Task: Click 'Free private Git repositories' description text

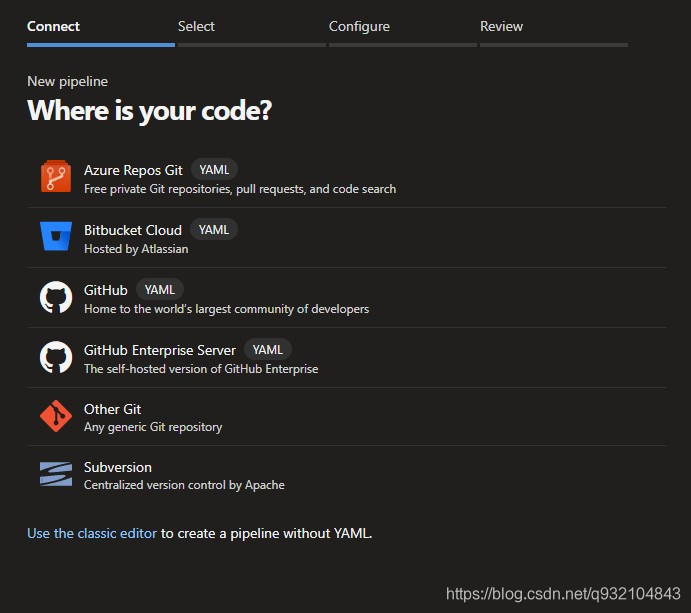Action: coord(240,189)
